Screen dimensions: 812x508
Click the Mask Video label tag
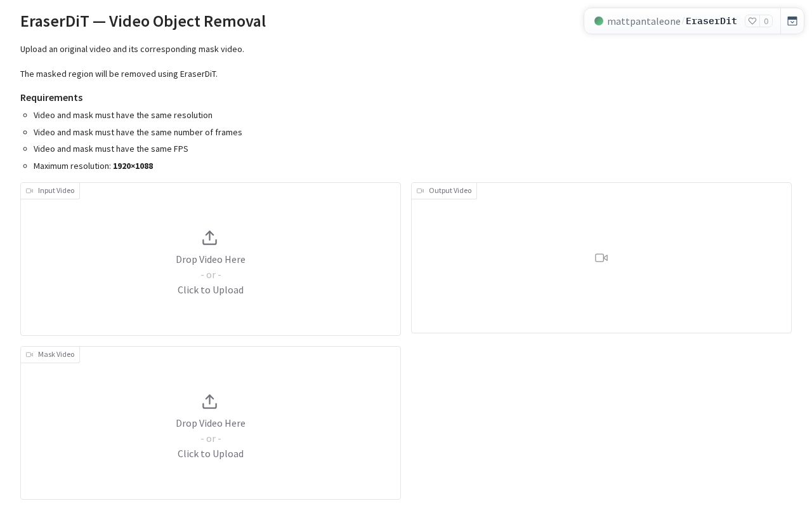click(x=50, y=354)
